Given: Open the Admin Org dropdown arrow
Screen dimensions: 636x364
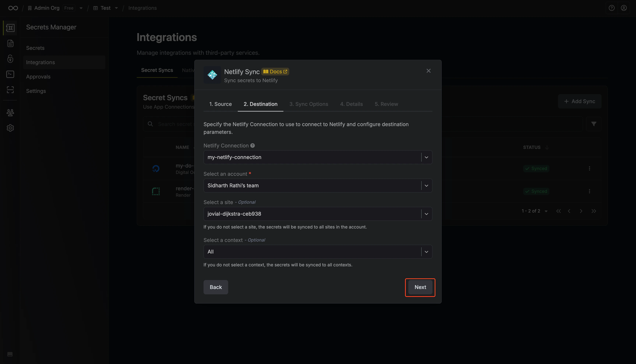Looking at the screenshot, I should pos(81,8).
